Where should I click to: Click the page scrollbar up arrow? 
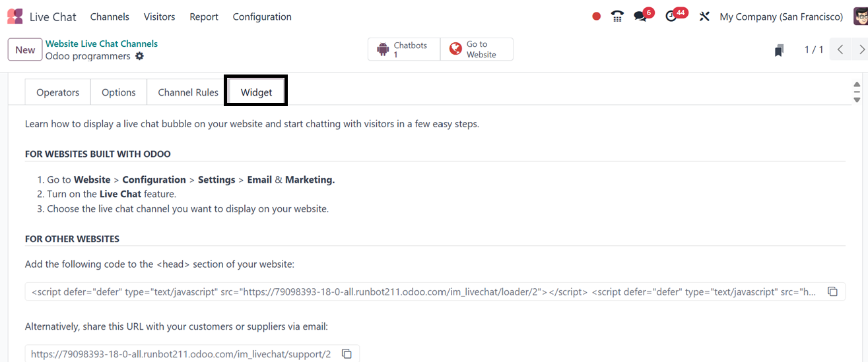click(857, 85)
